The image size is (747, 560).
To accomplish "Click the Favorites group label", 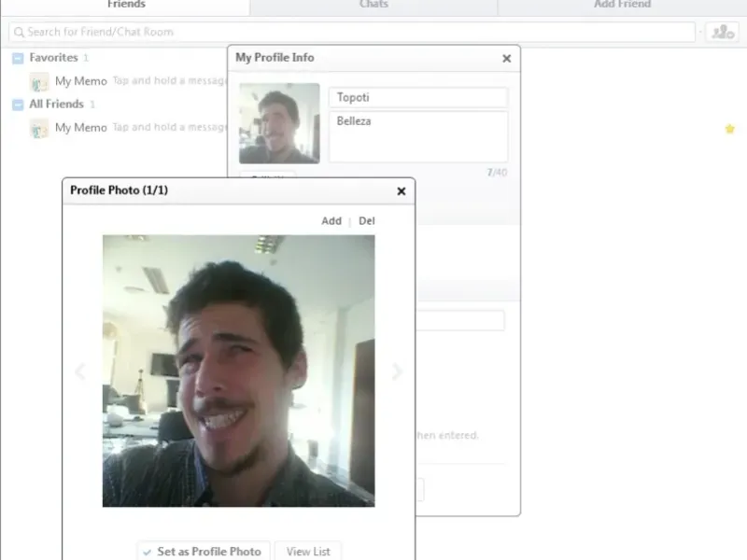I will pyautogui.click(x=53, y=58).
